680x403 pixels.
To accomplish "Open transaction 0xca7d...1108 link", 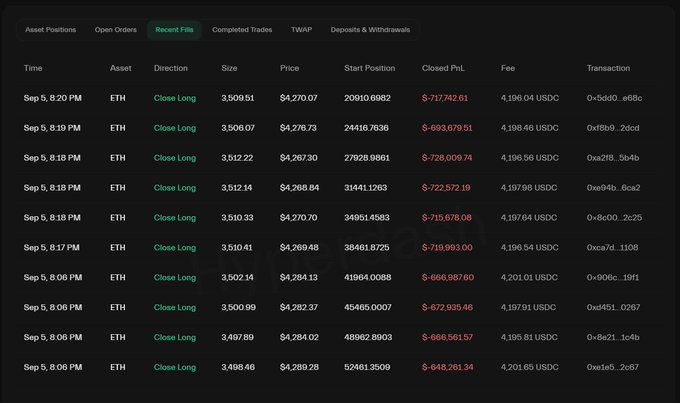I will pyautogui.click(x=612, y=248).
